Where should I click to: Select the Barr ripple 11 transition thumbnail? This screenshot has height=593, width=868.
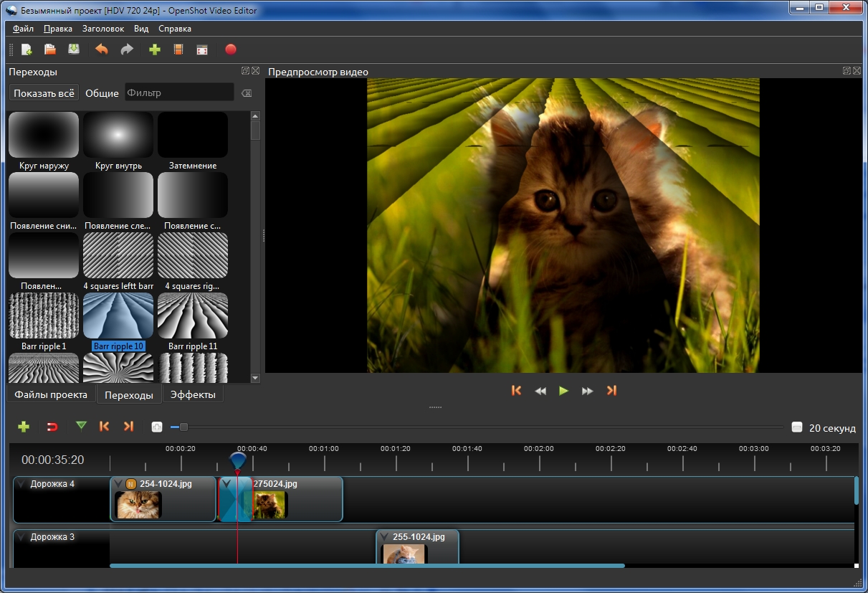coord(193,315)
